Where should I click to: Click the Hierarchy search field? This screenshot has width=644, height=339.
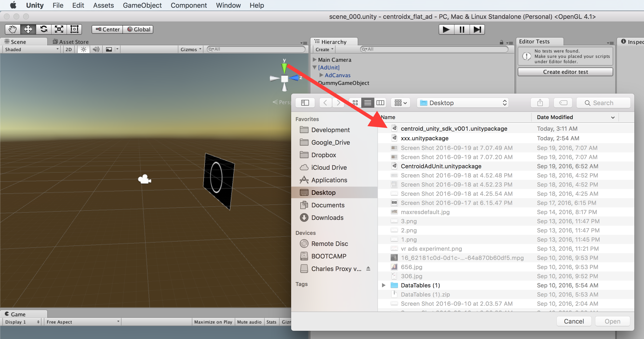pos(434,49)
